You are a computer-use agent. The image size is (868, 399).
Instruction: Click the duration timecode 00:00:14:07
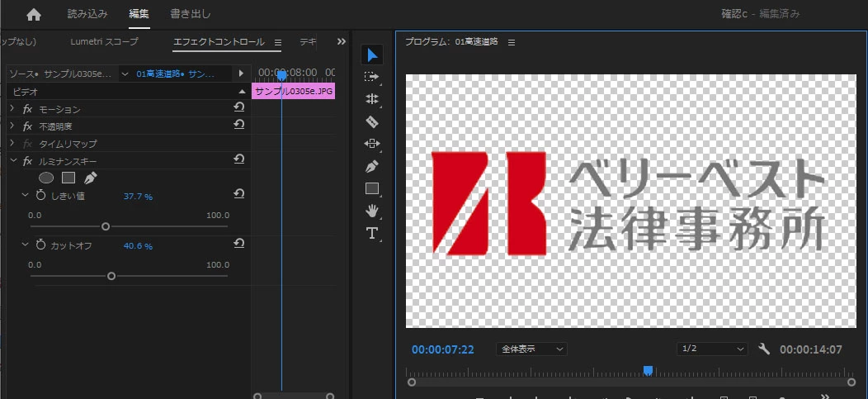[811, 349]
